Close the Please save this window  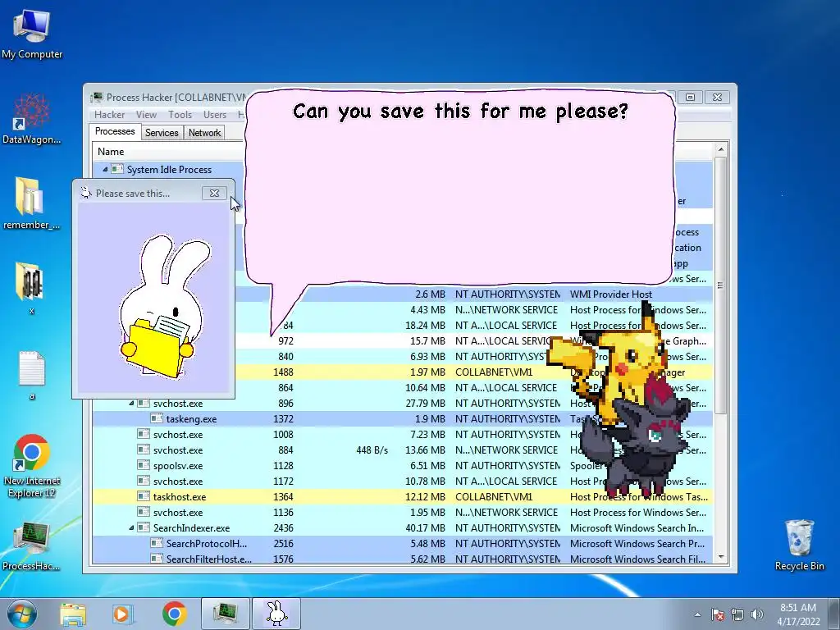[214, 193]
